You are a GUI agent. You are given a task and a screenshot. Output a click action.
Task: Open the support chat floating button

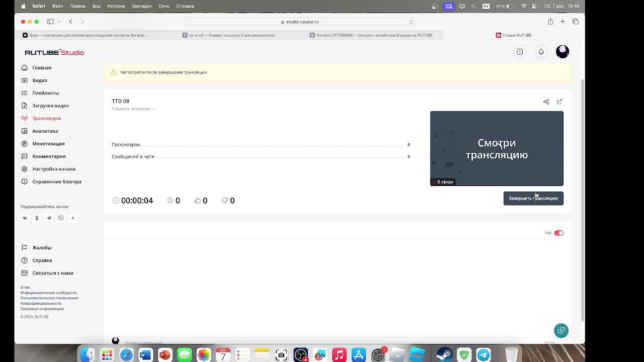561,330
